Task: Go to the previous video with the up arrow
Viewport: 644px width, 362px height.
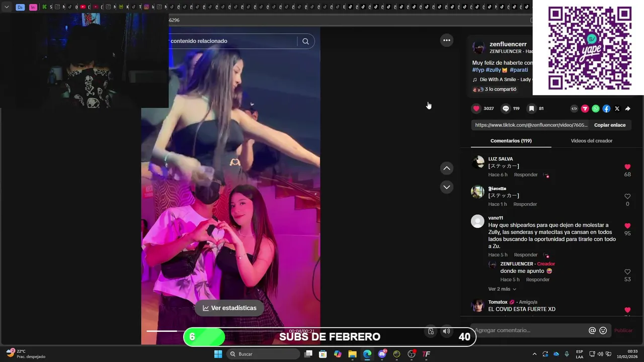Action: [447, 168]
